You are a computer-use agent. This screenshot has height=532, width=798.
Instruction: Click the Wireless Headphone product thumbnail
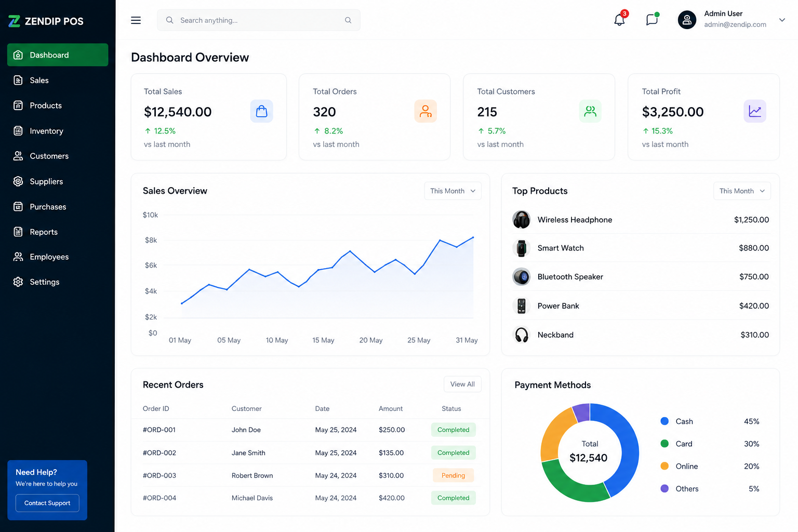coord(522,220)
